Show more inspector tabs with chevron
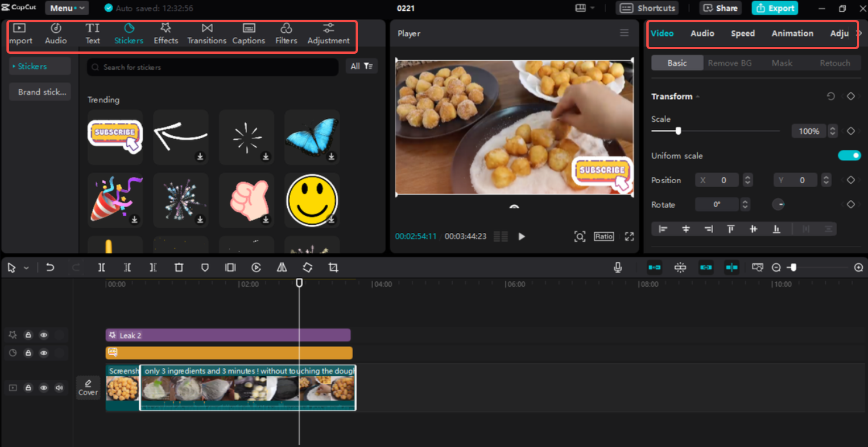The height and width of the screenshot is (447, 868). (x=859, y=33)
